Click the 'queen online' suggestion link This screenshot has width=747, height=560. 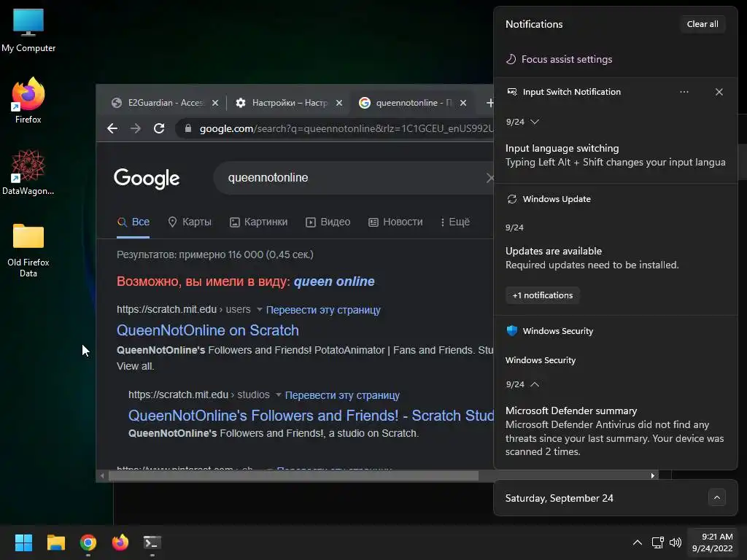[x=334, y=281]
